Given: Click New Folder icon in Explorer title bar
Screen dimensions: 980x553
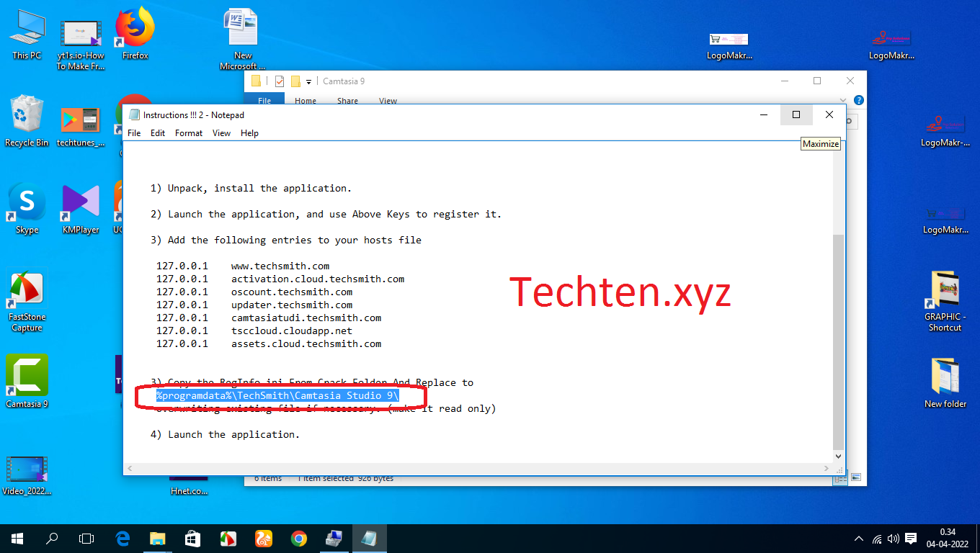Looking at the screenshot, I should [295, 81].
